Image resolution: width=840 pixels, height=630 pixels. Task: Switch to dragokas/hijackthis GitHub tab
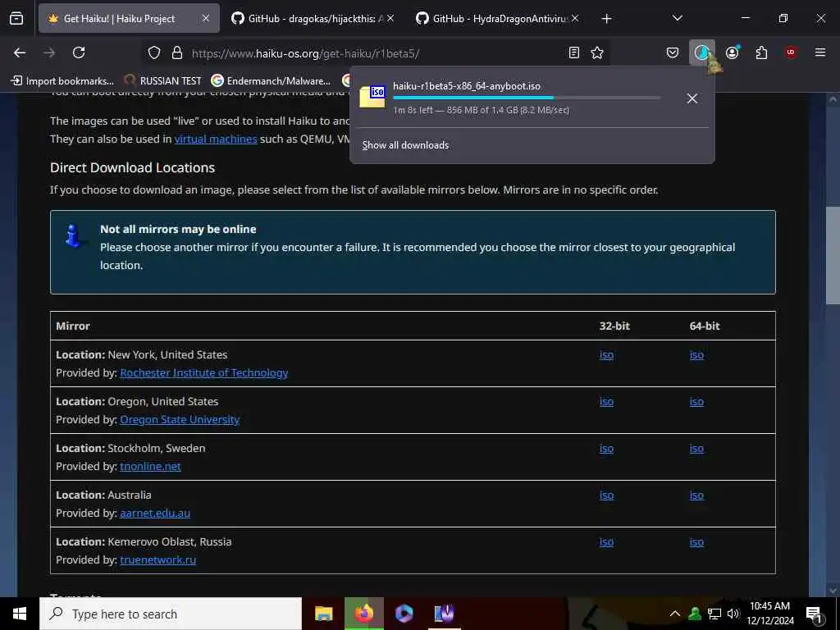311,19
